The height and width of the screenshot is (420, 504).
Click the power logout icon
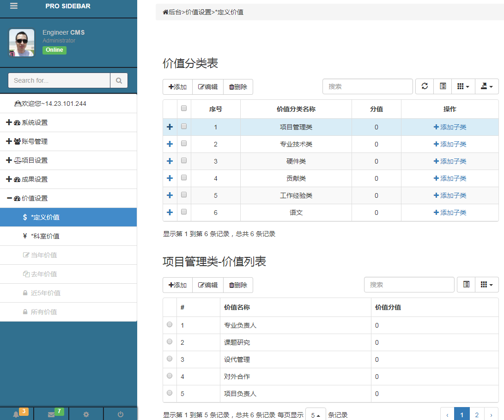tap(121, 414)
